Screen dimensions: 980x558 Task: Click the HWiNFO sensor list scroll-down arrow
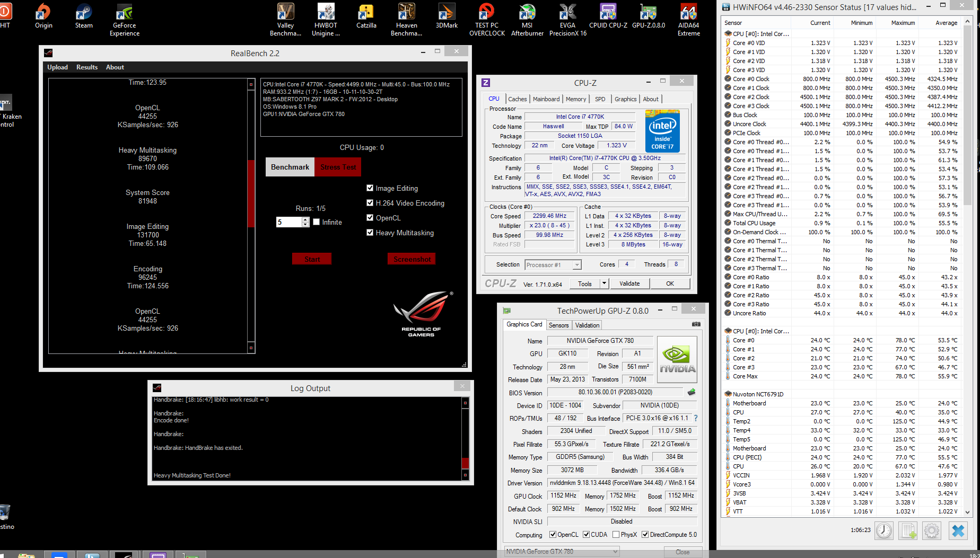[968, 512]
